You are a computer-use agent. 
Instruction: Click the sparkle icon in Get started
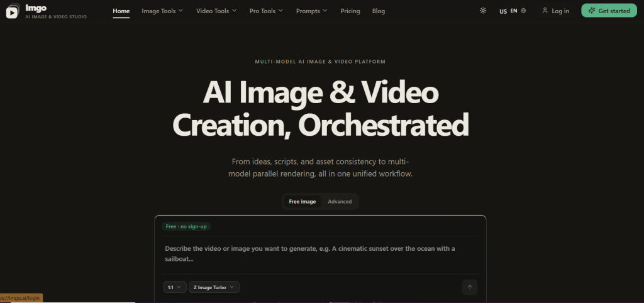pyautogui.click(x=591, y=11)
